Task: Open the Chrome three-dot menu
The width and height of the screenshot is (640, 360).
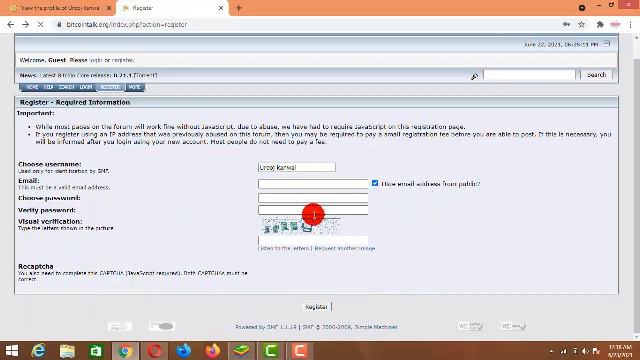Action: pos(631,24)
